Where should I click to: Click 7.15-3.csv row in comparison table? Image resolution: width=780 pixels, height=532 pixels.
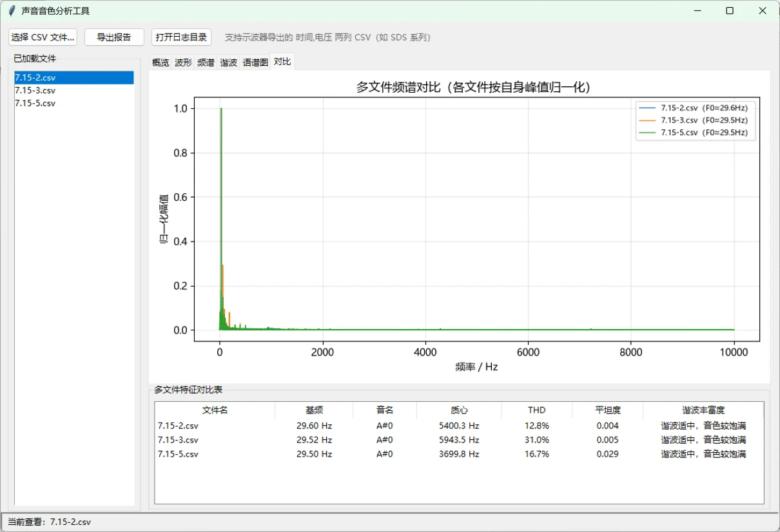tap(459, 440)
